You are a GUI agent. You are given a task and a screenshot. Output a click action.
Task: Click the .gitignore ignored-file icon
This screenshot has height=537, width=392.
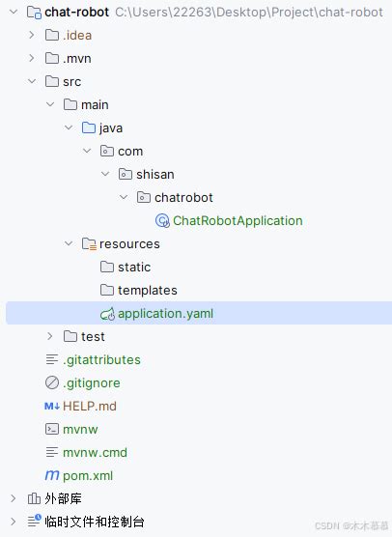pyautogui.click(x=52, y=382)
